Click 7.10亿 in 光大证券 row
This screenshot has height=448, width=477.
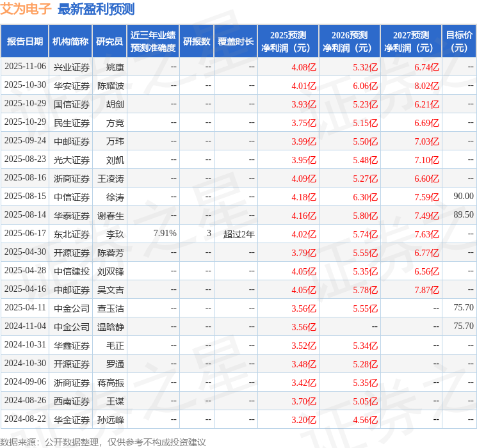tap(427, 160)
